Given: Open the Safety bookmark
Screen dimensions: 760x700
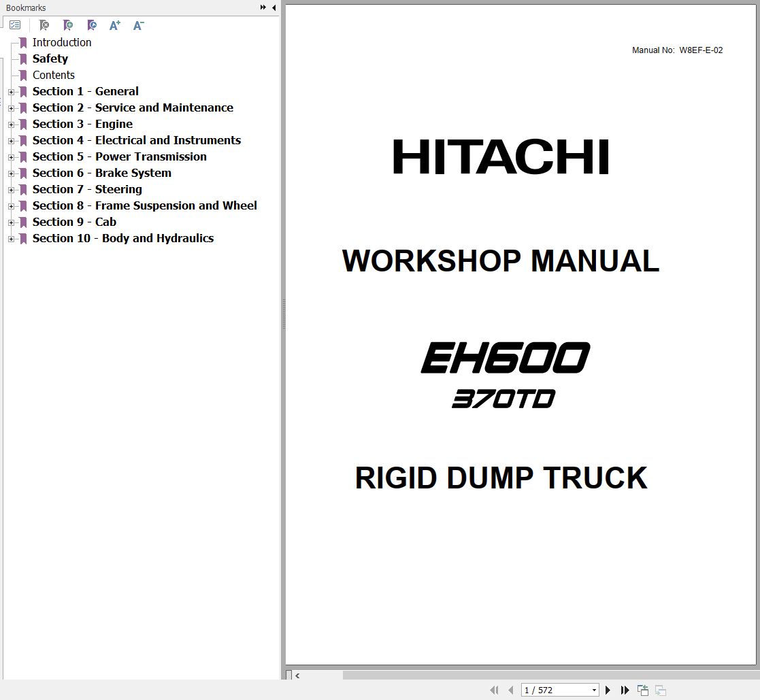Looking at the screenshot, I should (50, 59).
